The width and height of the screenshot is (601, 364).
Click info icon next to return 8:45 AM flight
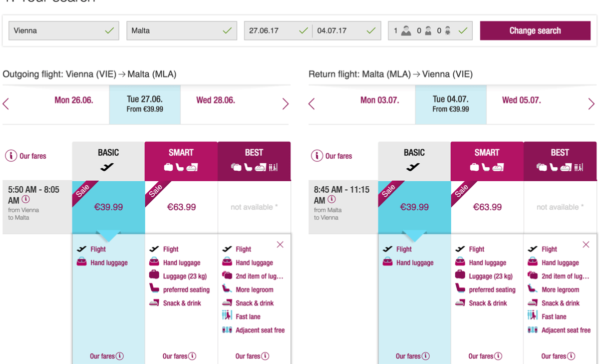point(332,200)
